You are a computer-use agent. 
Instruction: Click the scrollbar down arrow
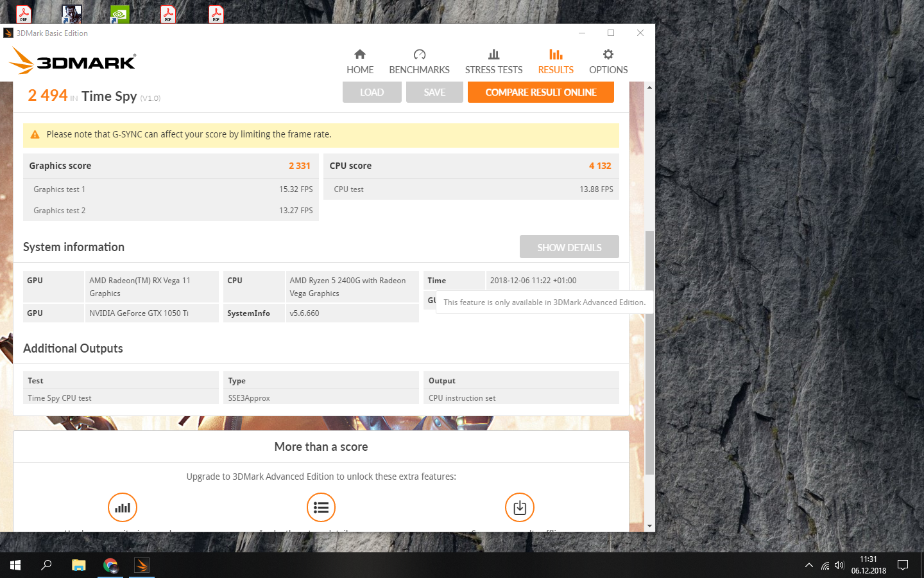tap(649, 526)
